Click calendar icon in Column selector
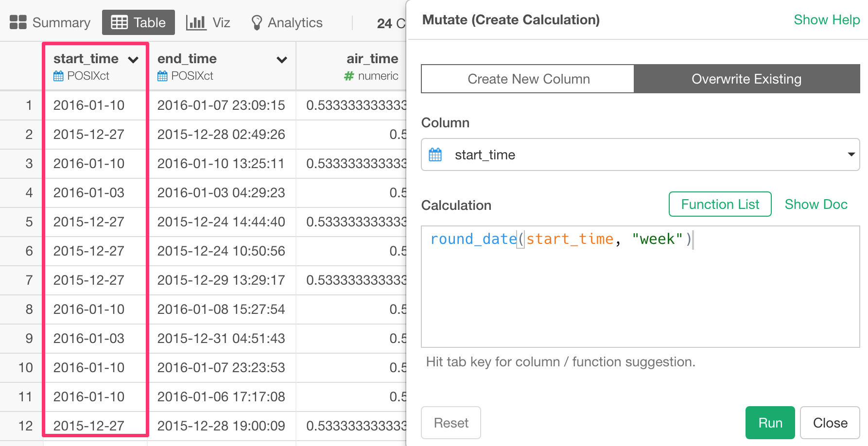 click(x=435, y=154)
